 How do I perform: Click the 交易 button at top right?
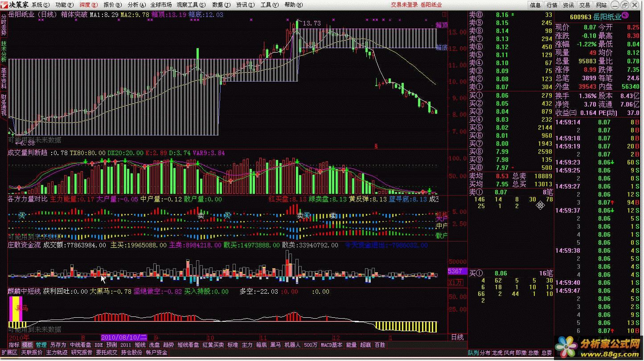pyautogui.click(x=585, y=5)
